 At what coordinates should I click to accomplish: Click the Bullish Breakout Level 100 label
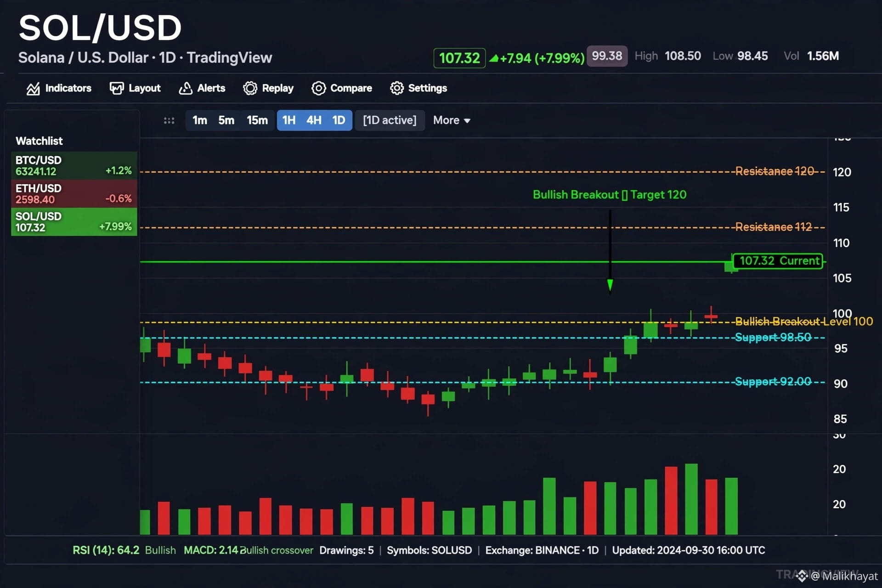pos(804,322)
